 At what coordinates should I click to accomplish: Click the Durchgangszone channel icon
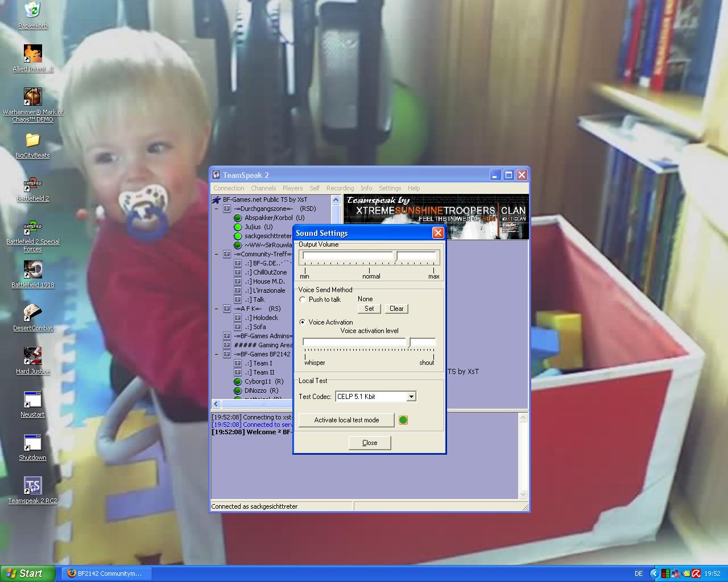click(227, 209)
